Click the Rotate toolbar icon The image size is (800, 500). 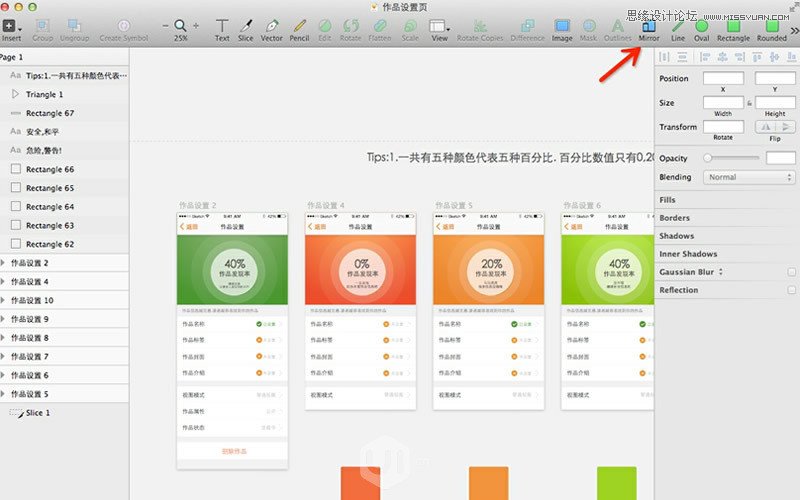(x=351, y=26)
